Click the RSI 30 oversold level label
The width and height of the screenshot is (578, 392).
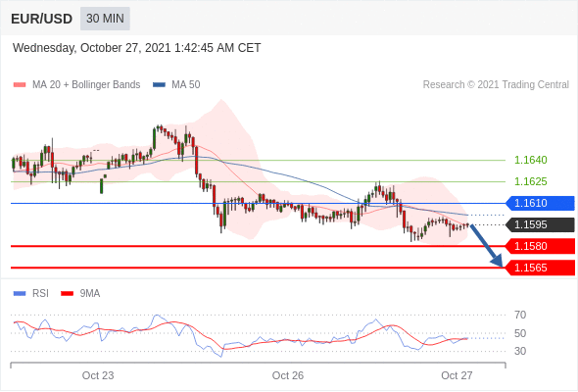(x=520, y=351)
